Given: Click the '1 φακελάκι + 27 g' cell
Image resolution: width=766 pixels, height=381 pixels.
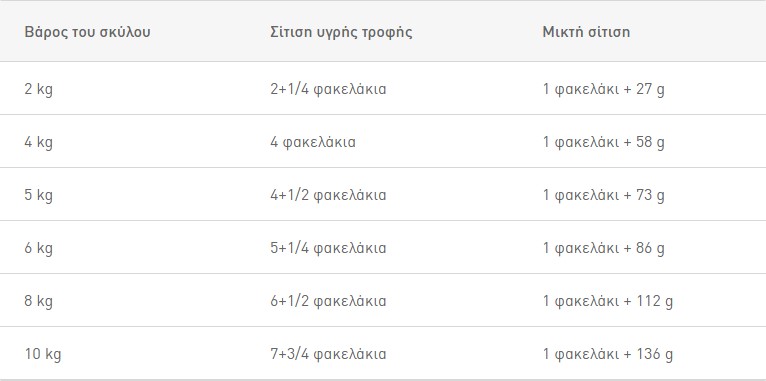Looking at the screenshot, I should pos(603,89).
